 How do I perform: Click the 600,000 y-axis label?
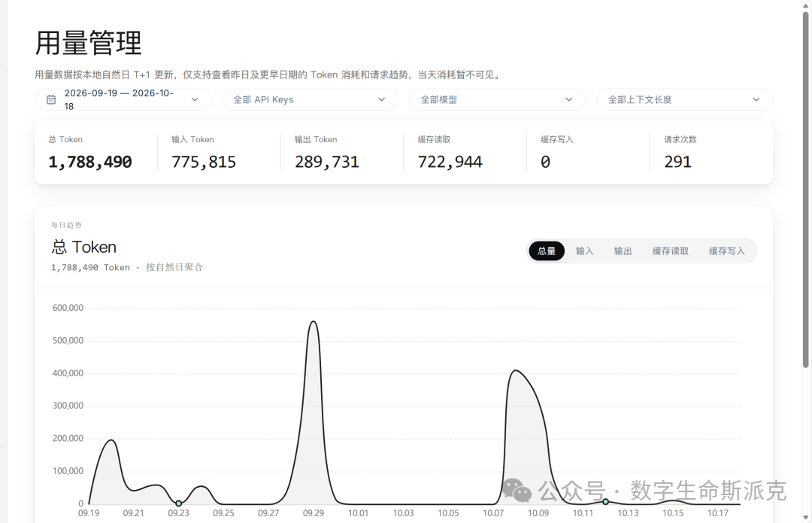pyautogui.click(x=68, y=308)
